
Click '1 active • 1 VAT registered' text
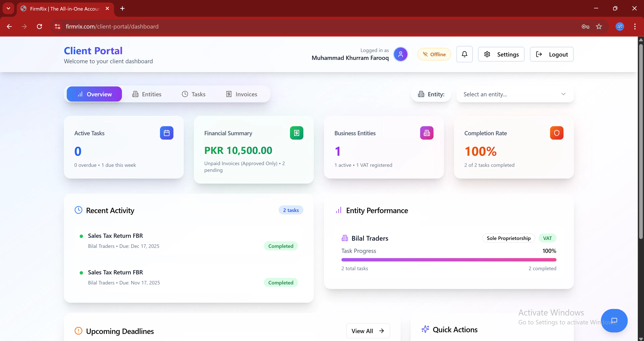(363, 165)
